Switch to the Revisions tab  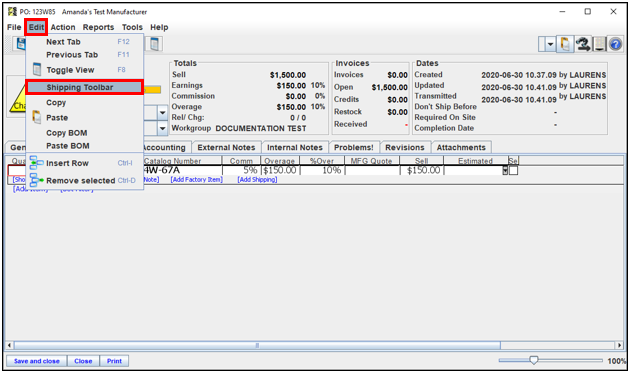click(x=405, y=148)
